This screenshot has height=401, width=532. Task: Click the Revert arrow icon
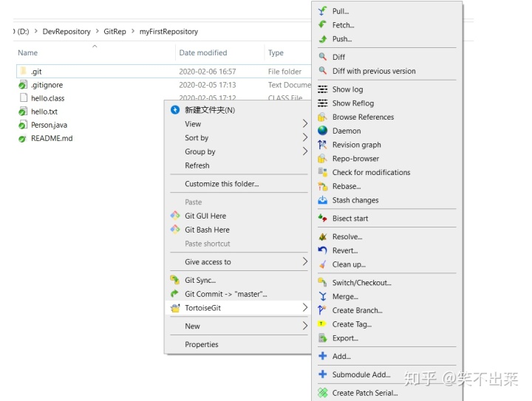pos(322,250)
